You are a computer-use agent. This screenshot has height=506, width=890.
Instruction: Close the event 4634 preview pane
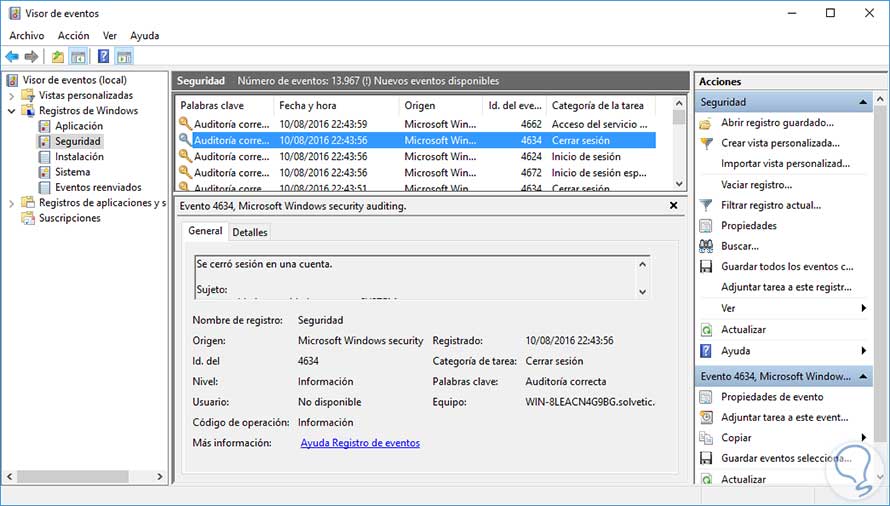point(674,206)
